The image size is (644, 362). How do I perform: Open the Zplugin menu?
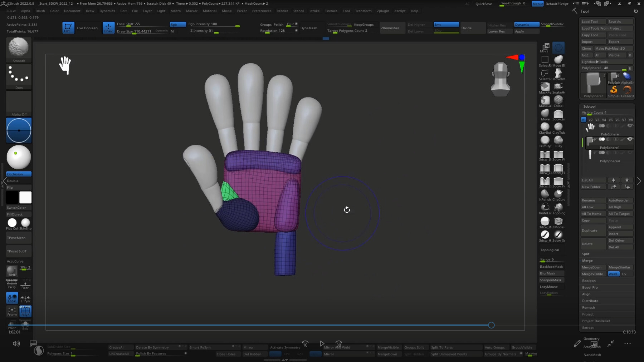coord(383,11)
